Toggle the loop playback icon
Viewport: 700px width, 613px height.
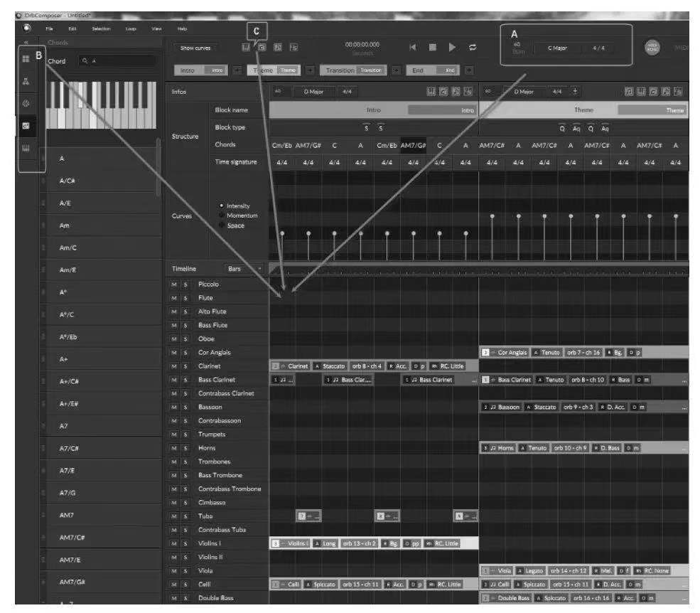[473, 48]
